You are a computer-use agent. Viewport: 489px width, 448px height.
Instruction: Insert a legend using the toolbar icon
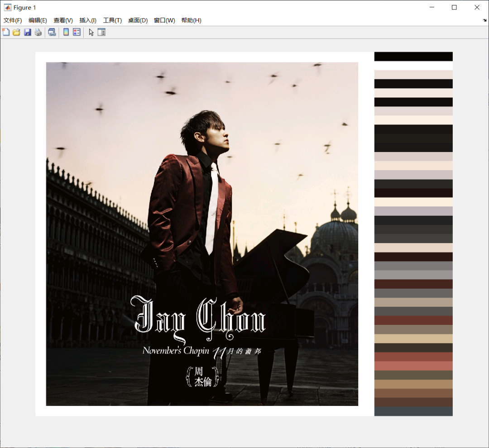[x=77, y=32]
